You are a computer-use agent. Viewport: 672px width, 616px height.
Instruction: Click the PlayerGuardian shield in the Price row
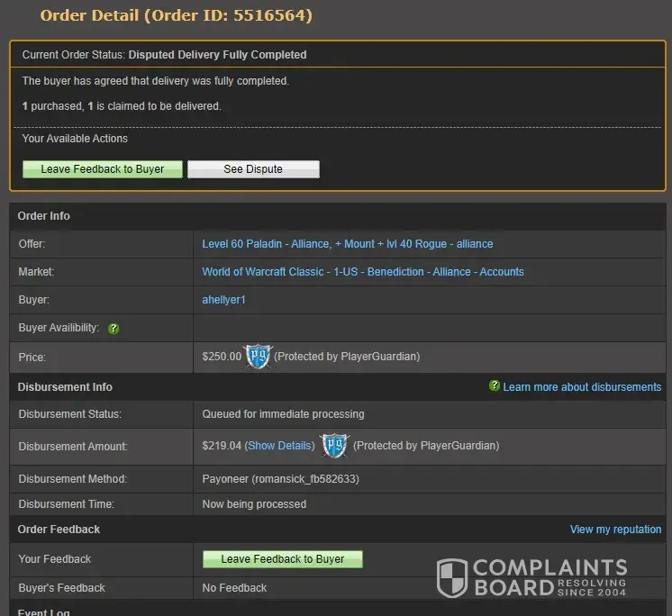[x=258, y=356]
